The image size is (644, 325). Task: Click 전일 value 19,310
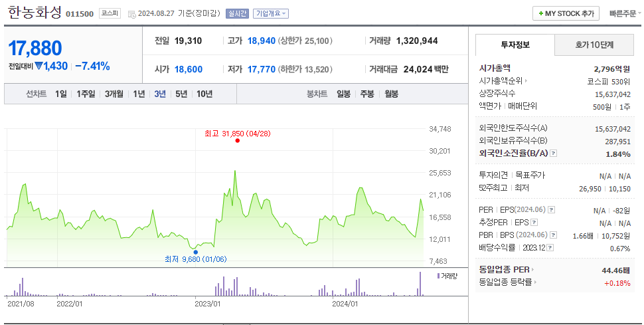tap(188, 41)
